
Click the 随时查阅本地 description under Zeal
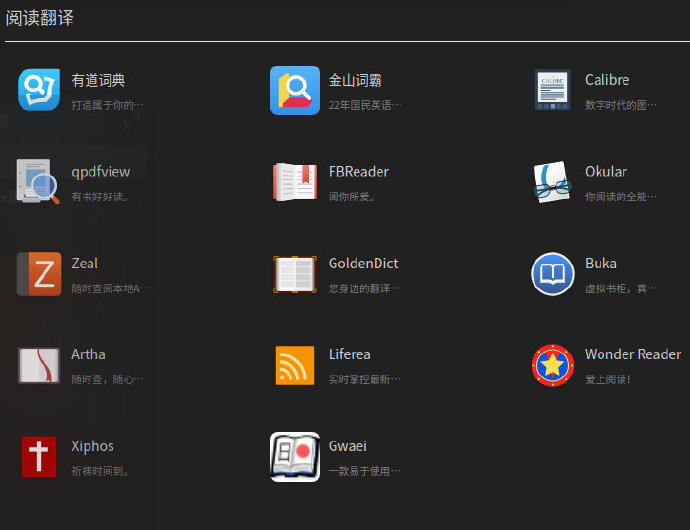pos(110,289)
